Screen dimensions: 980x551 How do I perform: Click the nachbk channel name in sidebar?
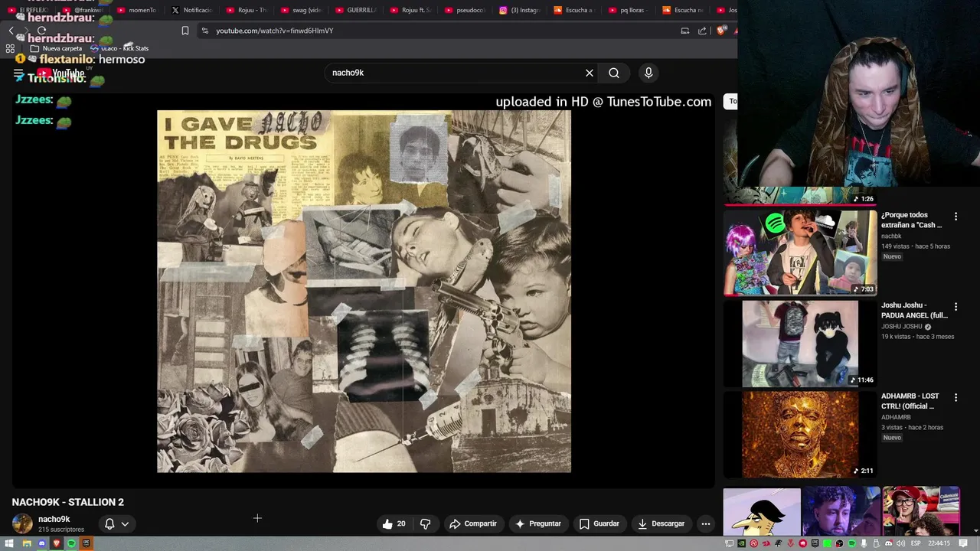coord(891,236)
